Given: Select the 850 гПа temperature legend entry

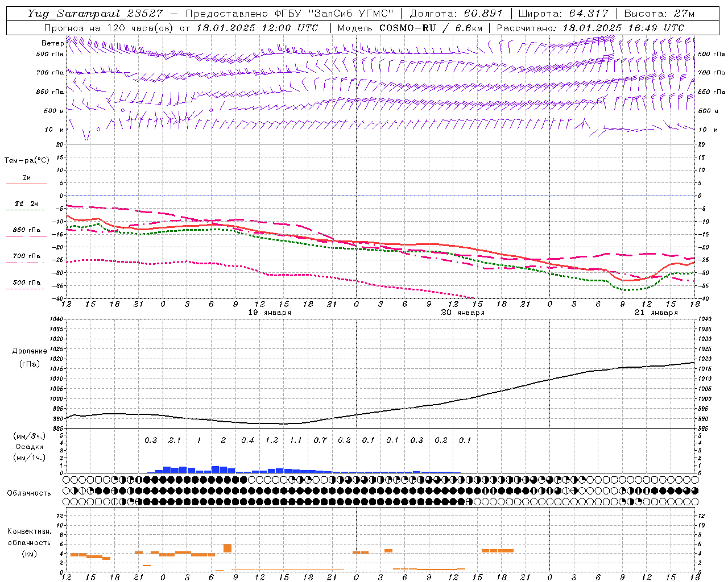Looking at the screenshot, I should 26,230.
